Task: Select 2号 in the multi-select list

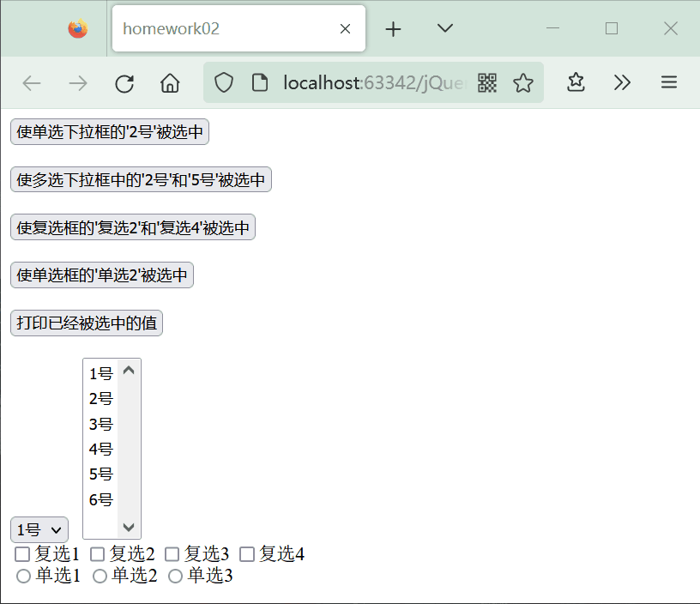Action: coord(101,398)
